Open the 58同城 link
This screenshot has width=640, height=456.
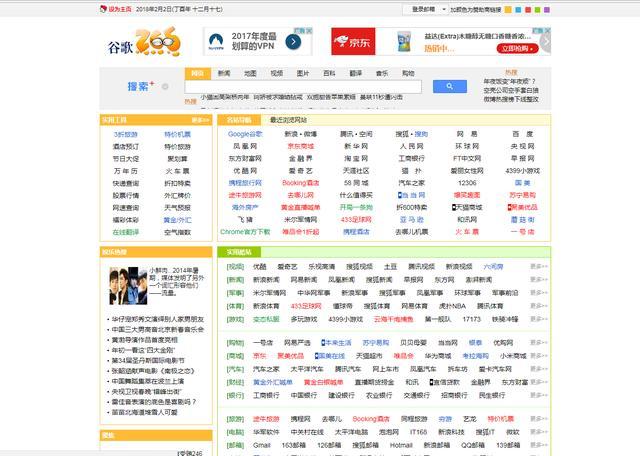click(356, 183)
